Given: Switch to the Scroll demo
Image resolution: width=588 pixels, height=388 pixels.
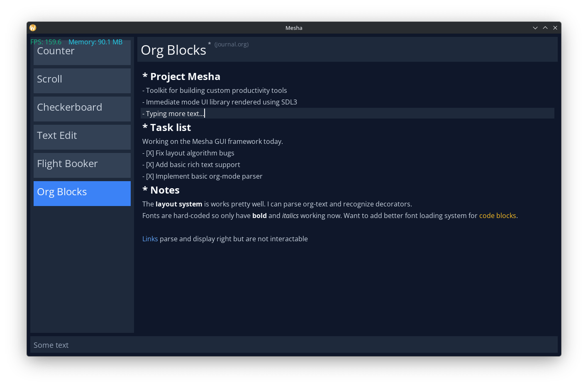Looking at the screenshot, I should [82, 80].
